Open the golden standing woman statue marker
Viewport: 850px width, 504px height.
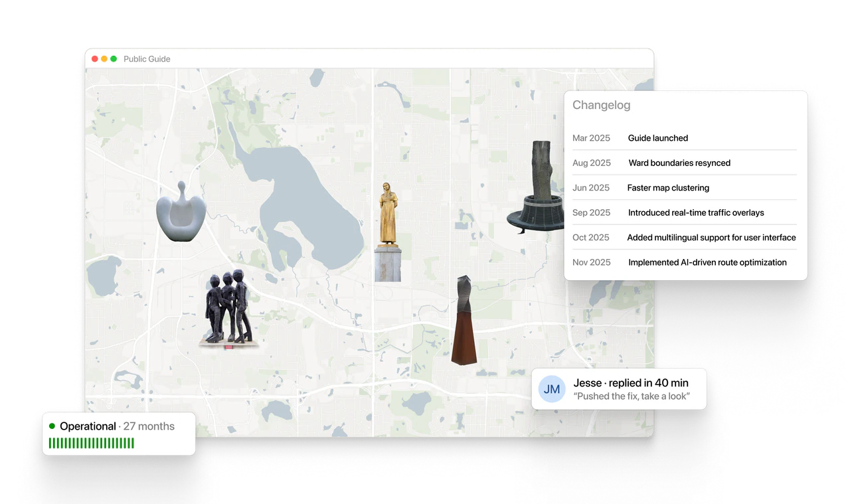pos(388,232)
